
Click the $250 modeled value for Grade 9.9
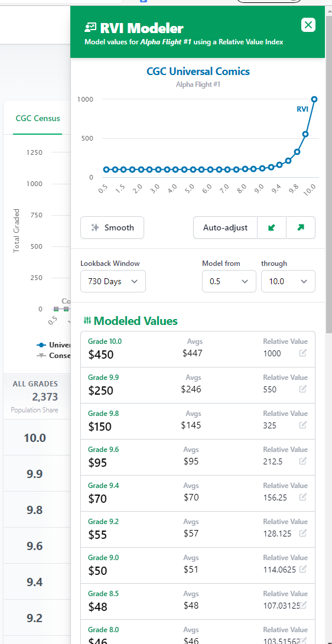[100, 391]
